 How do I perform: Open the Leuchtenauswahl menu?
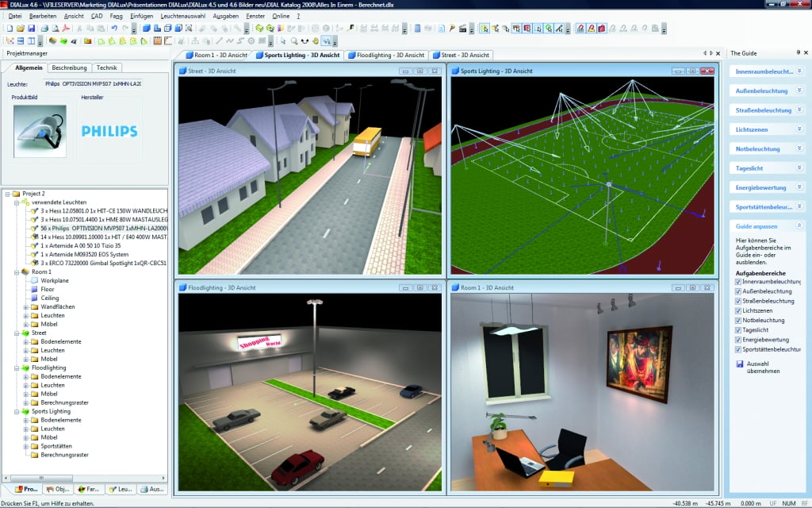coord(183,16)
